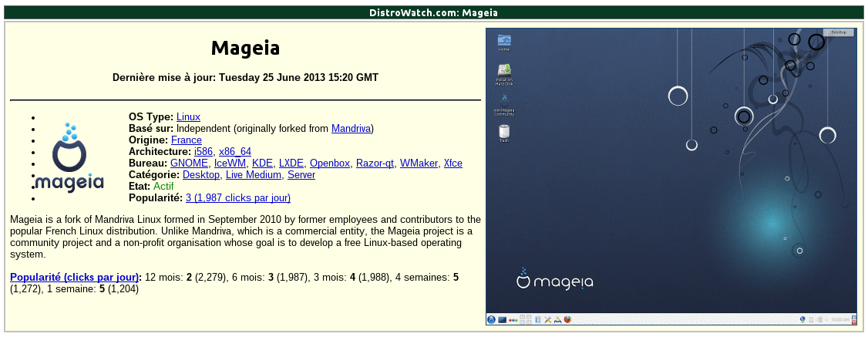The width and height of the screenshot is (868, 337).
Task: Click the Mageia fork description paragraph
Action: coord(245,238)
